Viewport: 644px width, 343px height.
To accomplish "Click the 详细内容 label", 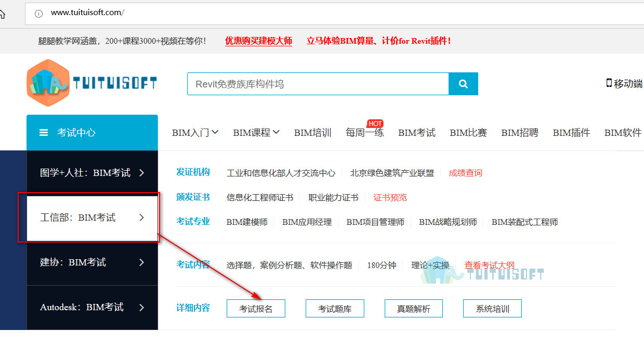I will tap(193, 308).
